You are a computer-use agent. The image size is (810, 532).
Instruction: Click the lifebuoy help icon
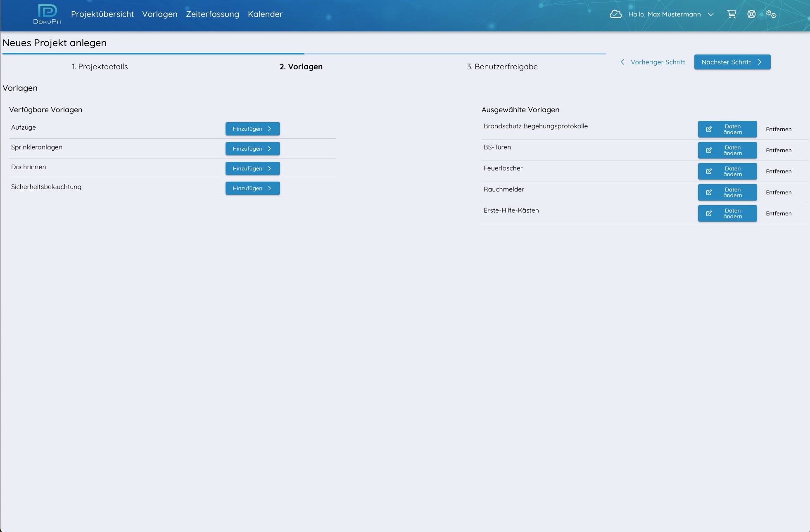(751, 14)
